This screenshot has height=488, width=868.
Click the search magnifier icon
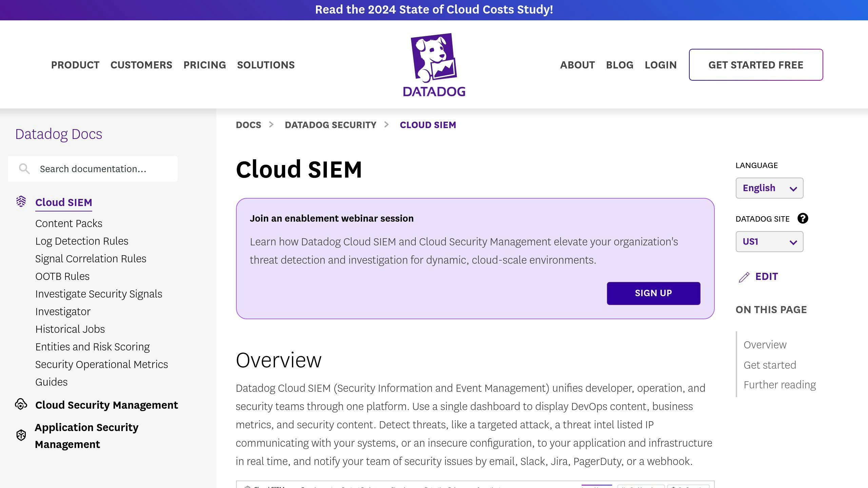(x=24, y=169)
